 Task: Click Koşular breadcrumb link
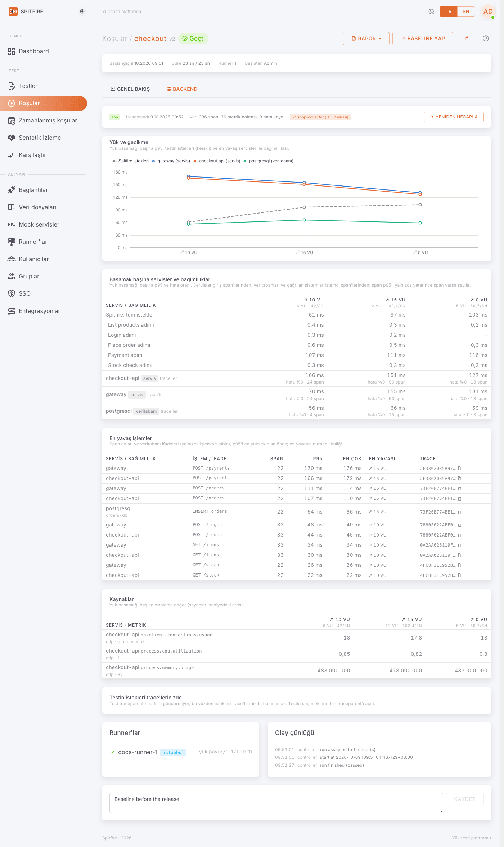coord(115,39)
